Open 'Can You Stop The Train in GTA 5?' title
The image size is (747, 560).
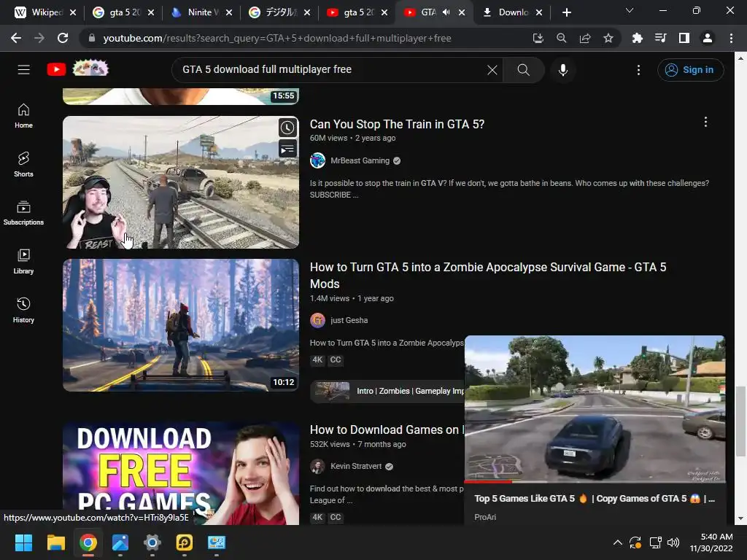coord(397,124)
